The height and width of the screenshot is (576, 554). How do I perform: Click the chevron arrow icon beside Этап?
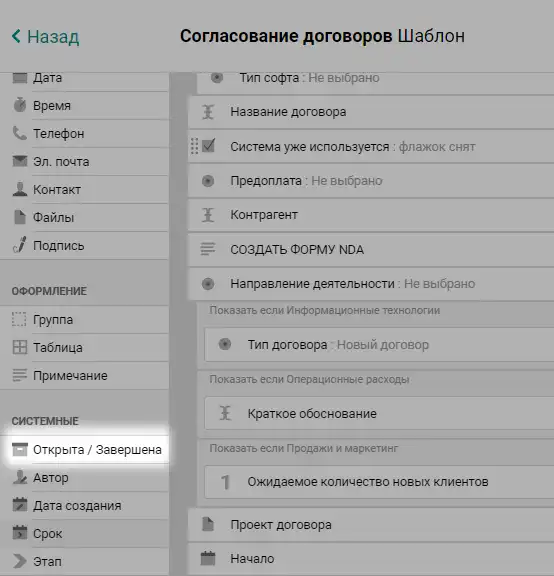(20, 561)
